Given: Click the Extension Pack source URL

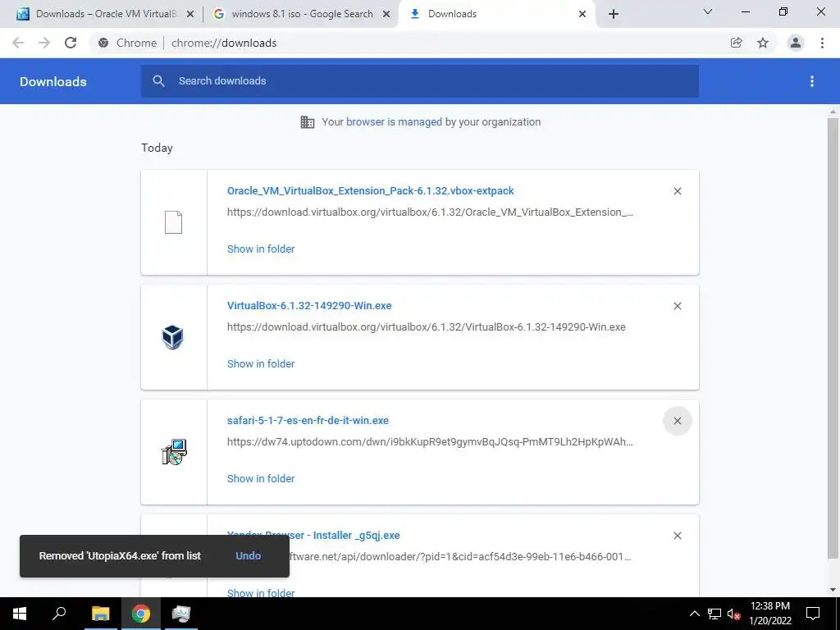Looking at the screenshot, I should click(430, 212).
